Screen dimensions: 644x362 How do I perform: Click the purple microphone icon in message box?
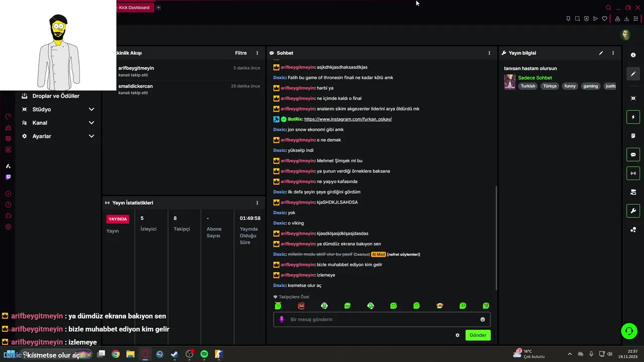tap(282, 319)
